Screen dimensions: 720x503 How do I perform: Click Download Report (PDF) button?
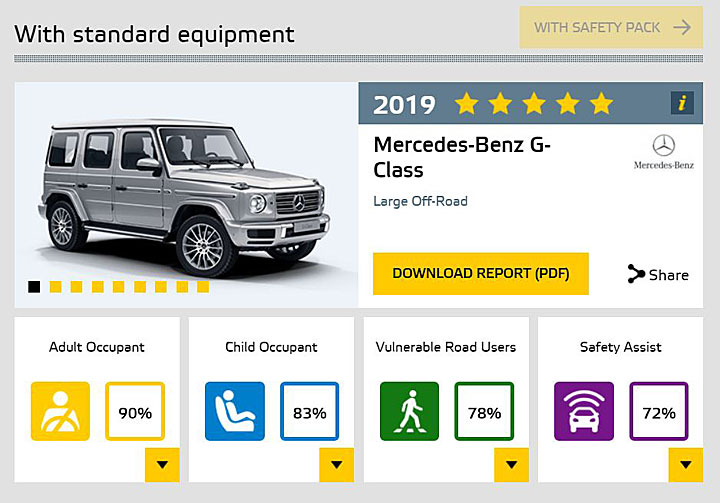coord(481,273)
